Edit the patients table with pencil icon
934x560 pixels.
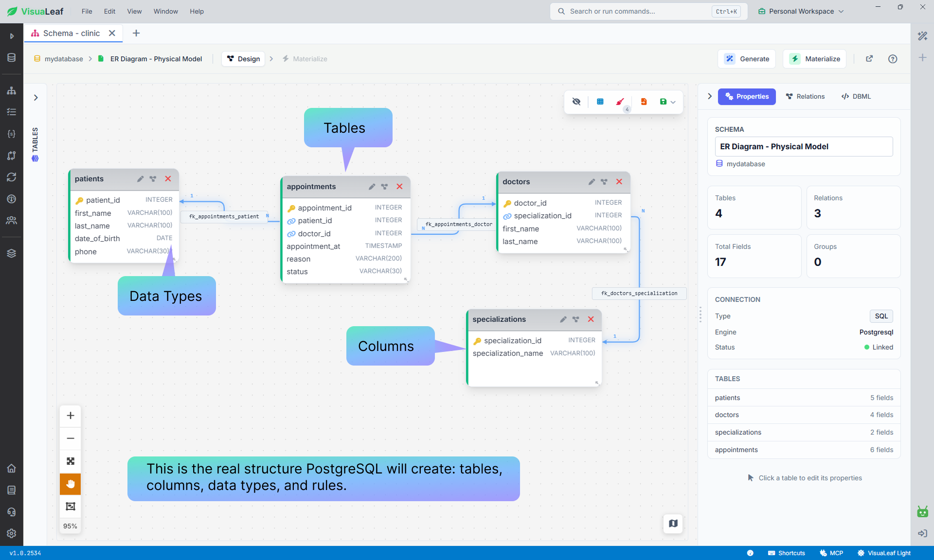point(140,179)
